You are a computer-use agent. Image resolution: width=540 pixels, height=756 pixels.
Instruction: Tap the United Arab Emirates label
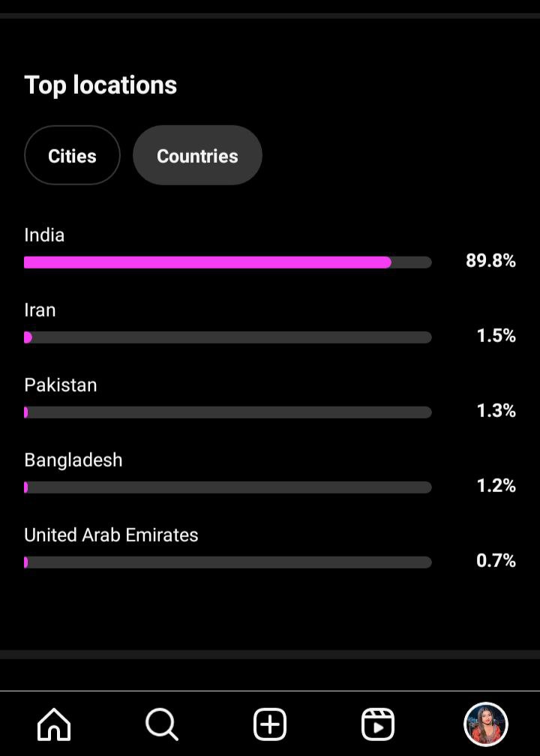[111, 535]
